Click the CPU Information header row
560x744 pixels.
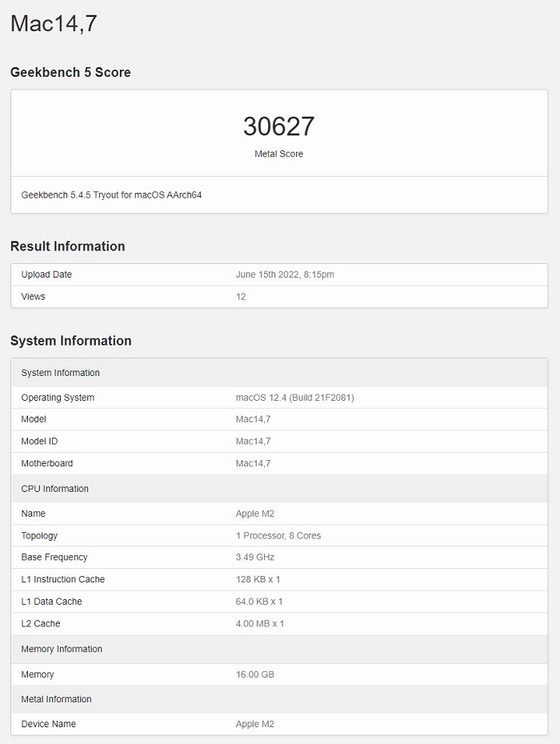tap(279, 489)
